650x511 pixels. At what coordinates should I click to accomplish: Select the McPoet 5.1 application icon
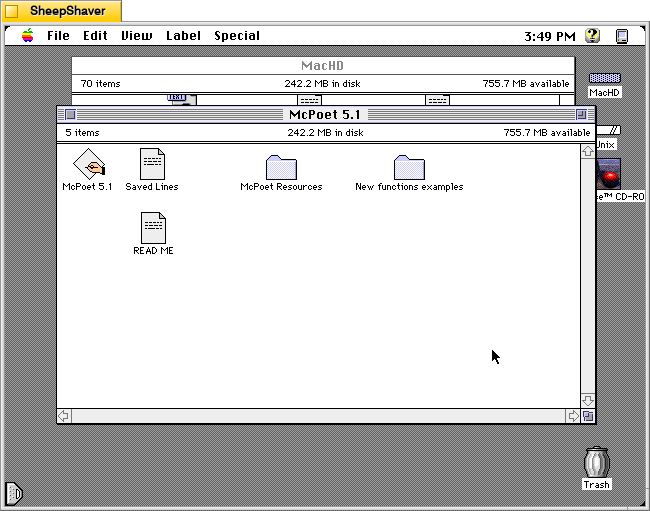tap(89, 164)
